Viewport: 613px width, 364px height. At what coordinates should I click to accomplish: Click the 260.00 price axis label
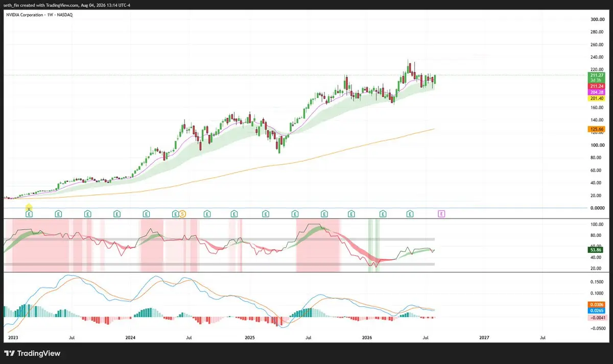(x=597, y=44)
